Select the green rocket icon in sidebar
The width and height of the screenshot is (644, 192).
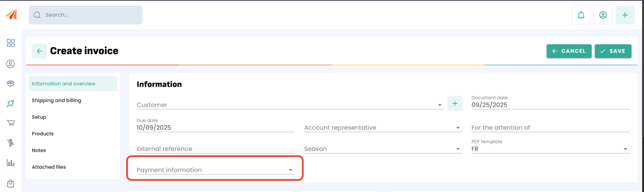click(x=11, y=103)
